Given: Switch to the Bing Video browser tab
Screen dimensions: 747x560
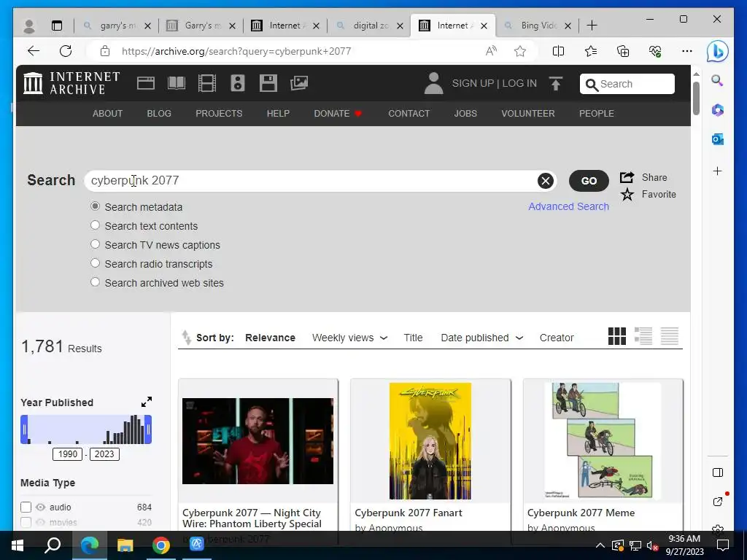Looking at the screenshot, I should point(538,26).
